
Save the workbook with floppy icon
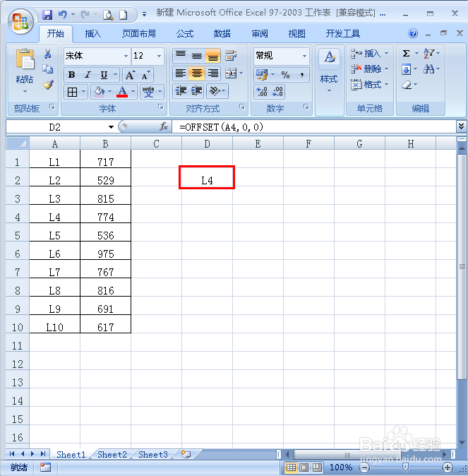click(47, 14)
